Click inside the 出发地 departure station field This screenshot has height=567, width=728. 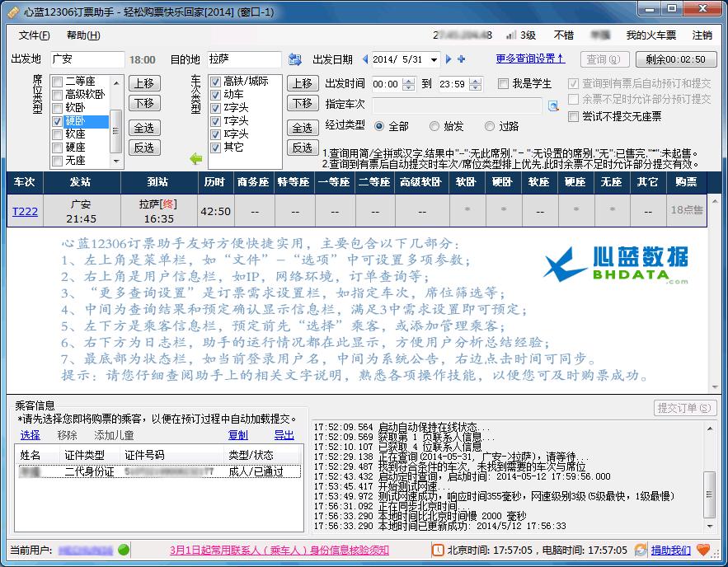87,60
